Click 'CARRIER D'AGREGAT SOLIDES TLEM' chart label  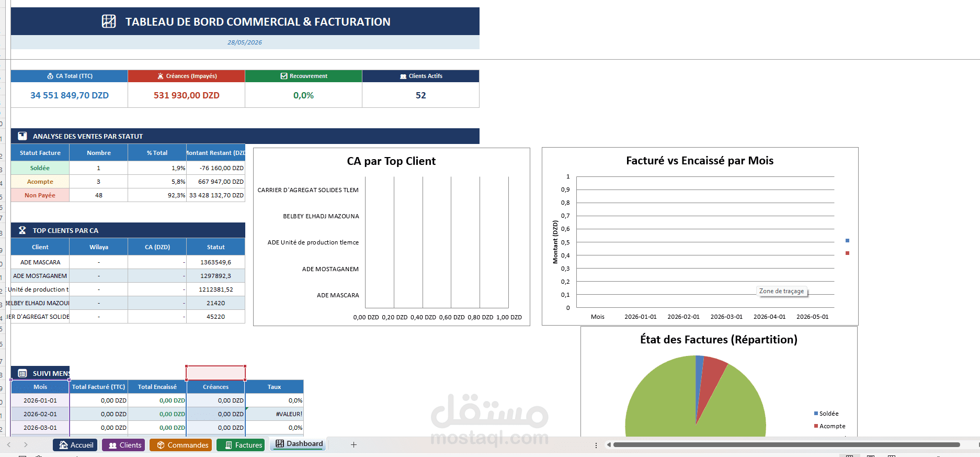308,190
